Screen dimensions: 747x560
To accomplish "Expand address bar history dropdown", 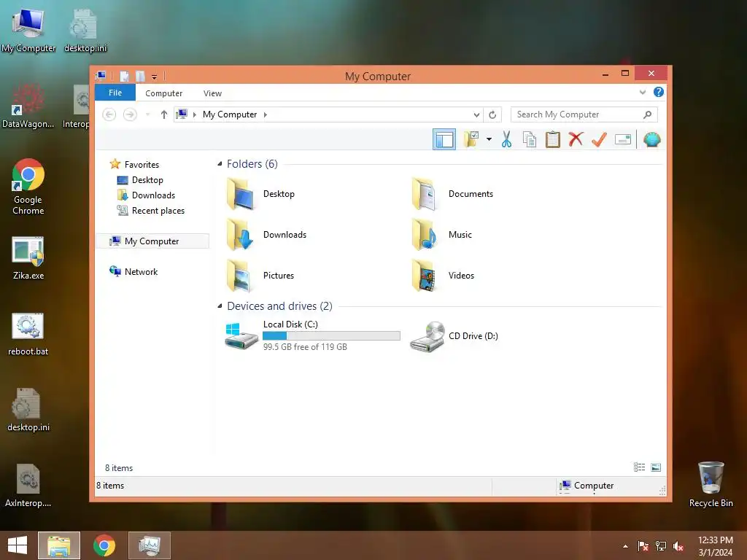I will click(x=476, y=114).
